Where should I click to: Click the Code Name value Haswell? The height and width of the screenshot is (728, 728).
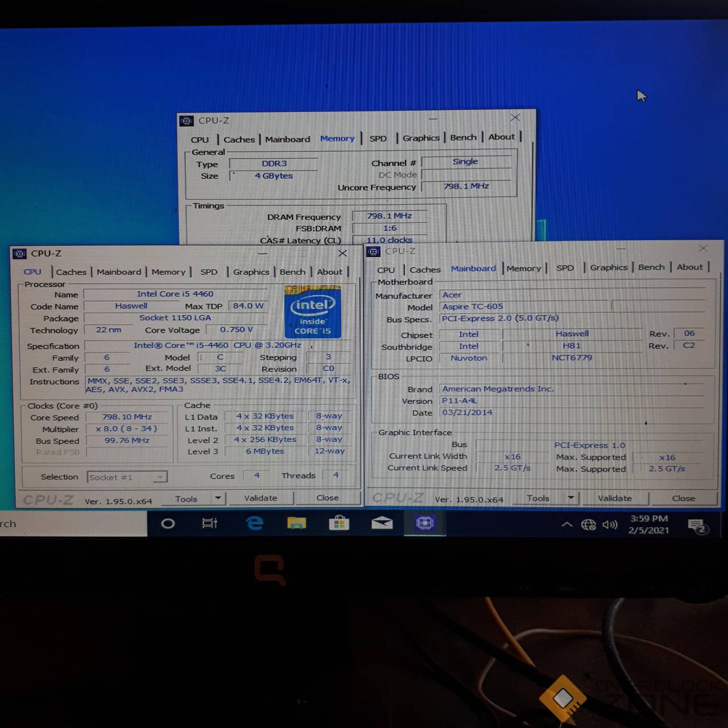click(131, 306)
